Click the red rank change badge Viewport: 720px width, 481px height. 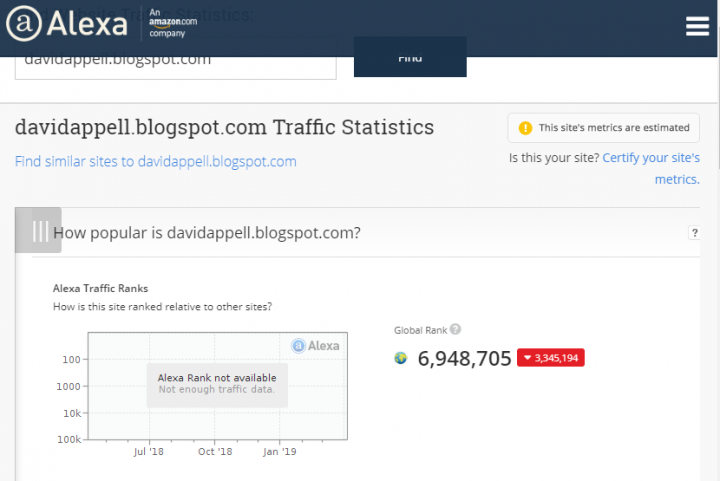click(552, 358)
